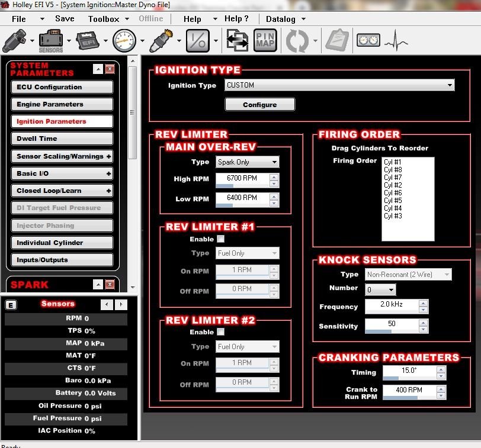This screenshot has width=481, height=448.
Task: Select Dwell Time in the sidebar
Action: (x=62, y=138)
